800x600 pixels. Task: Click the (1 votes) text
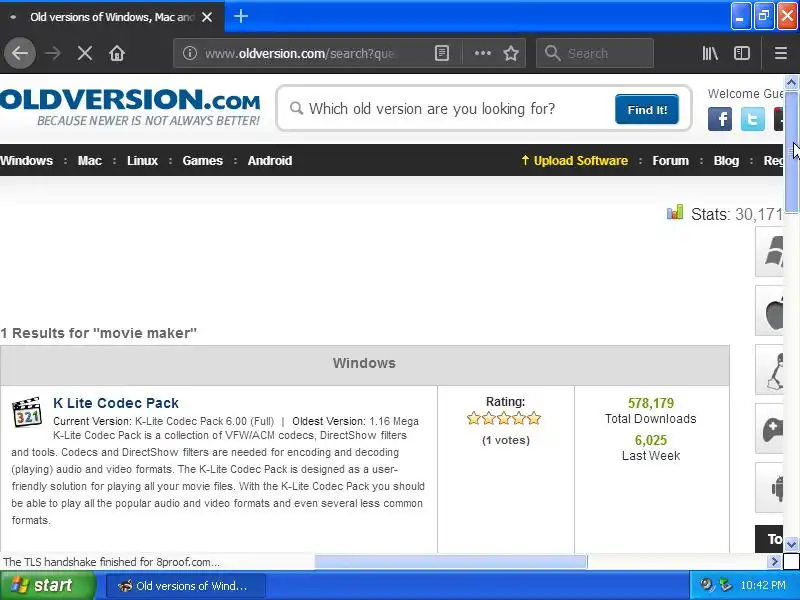[506, 440]
